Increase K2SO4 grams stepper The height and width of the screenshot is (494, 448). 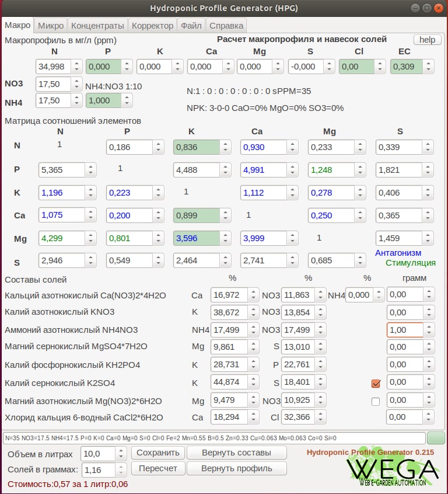pos(429,379)
